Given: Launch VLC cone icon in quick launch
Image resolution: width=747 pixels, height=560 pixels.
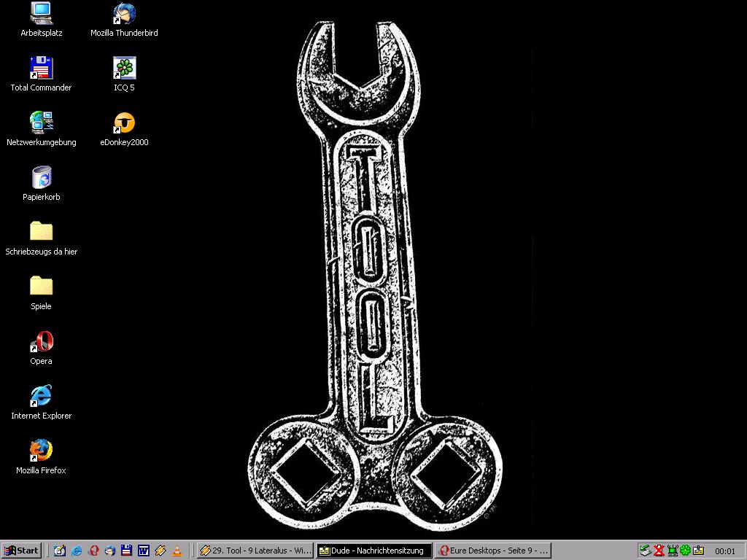Looking at the screenshot, I should point(177,551).
